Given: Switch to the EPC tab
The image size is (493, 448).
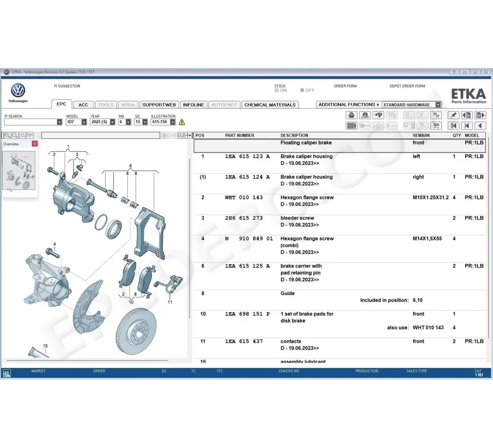Looking at the screenshot, I should point(62,104).
